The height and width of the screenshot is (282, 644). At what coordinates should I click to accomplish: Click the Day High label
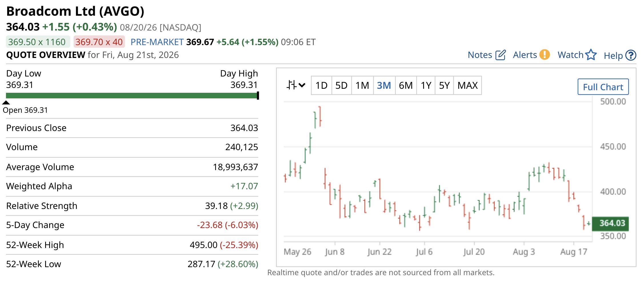(239, 74)
